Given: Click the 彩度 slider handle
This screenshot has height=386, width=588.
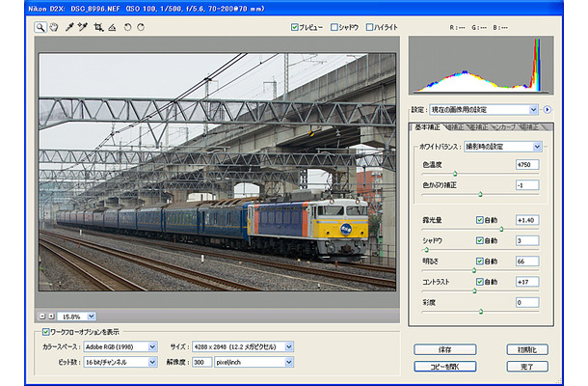Looking at the screenshot, I should [x=481, y=312].
